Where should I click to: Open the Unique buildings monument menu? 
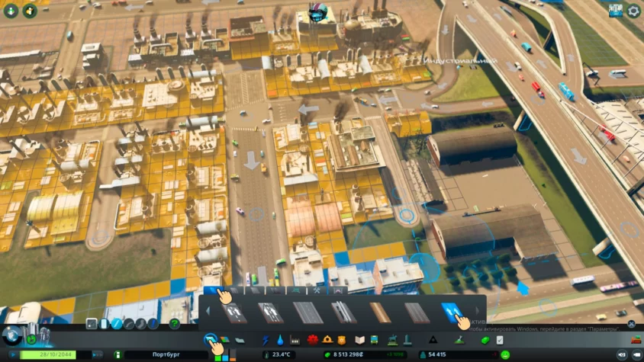click(407, 340)
